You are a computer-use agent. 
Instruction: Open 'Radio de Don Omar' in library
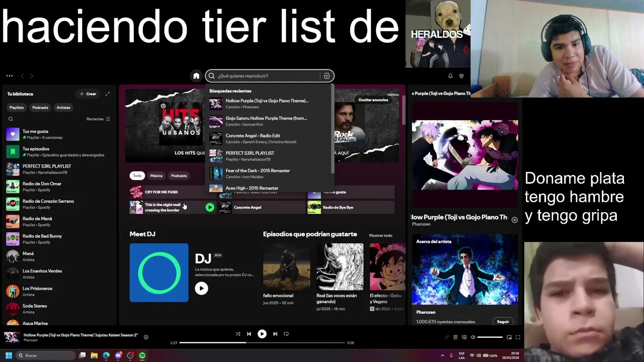click(x=59, y=187)
